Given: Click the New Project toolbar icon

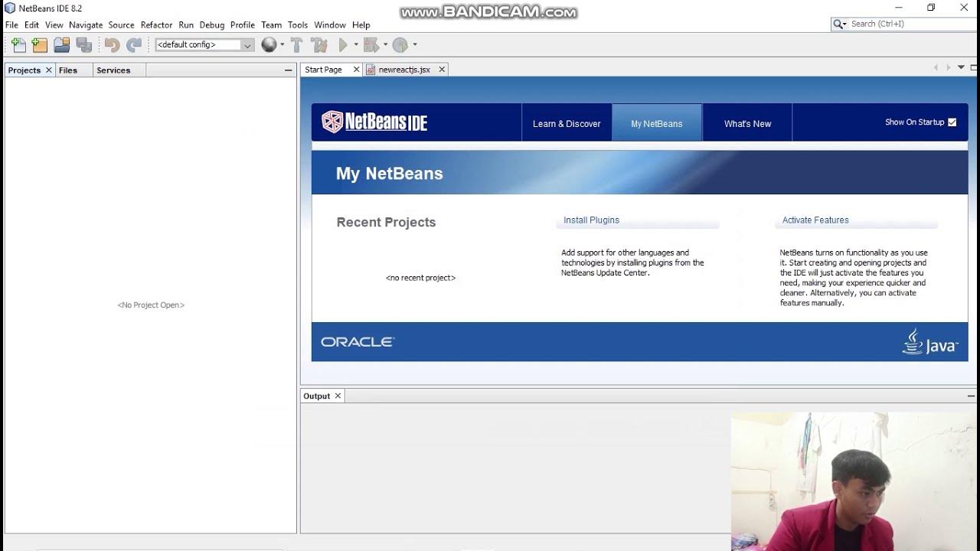Looking at the screenshot, I should point(39,45).
